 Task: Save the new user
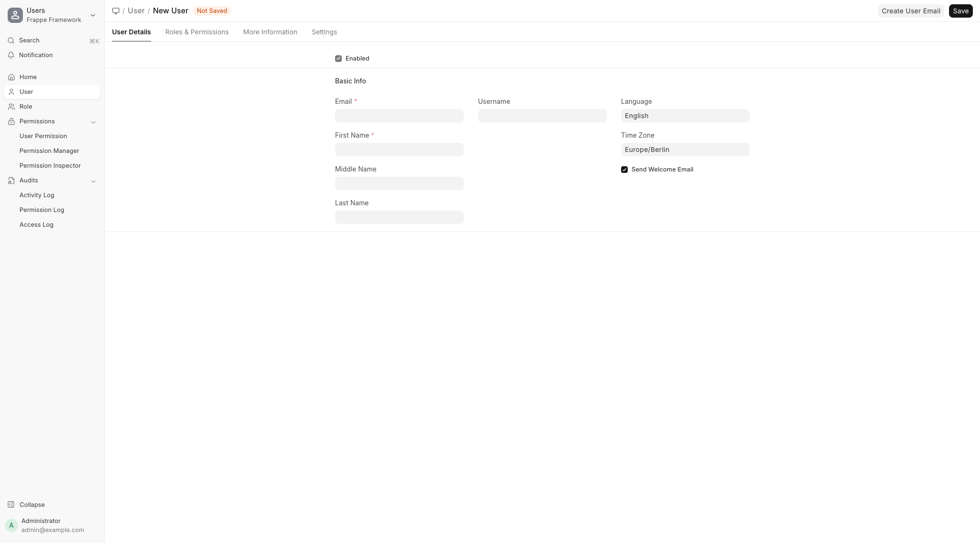pyautogui.click(x=960, y=11)
